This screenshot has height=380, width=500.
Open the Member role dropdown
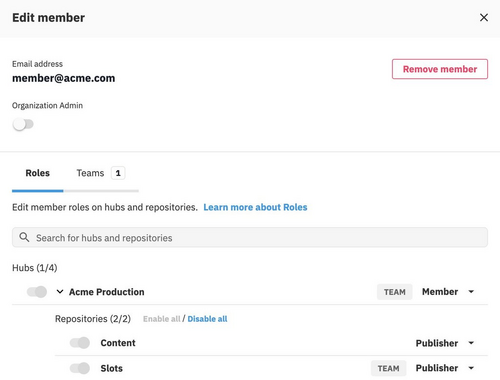448,292
